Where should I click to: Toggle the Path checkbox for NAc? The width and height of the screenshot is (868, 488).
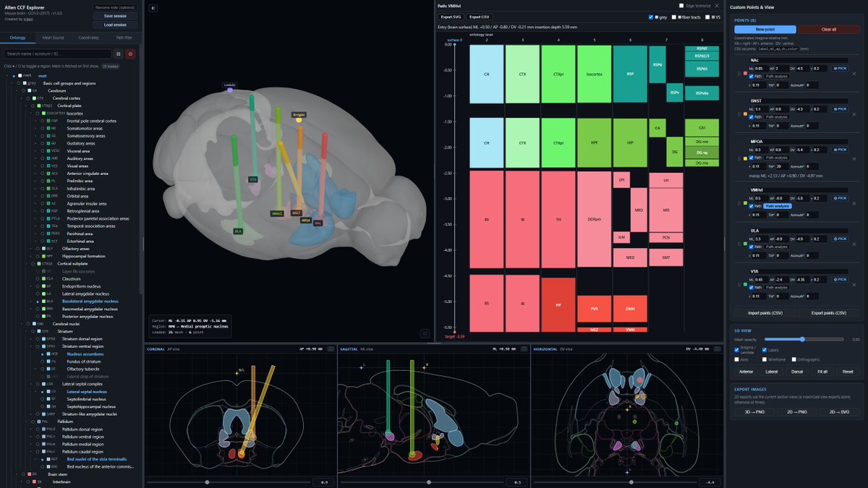pos(751,77)
